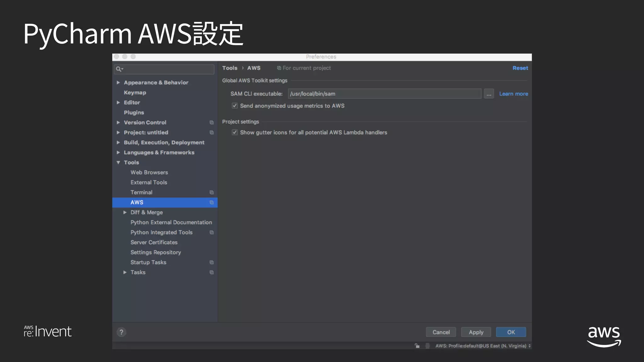Click the help question mark icon
This screenshot has width=644, height=362.
[x=121, y=332]
